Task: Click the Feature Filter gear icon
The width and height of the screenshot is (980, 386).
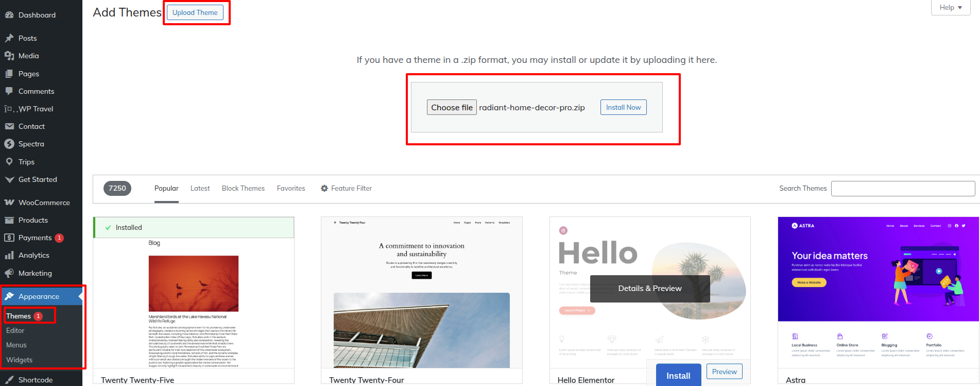Action: [324, 189]
